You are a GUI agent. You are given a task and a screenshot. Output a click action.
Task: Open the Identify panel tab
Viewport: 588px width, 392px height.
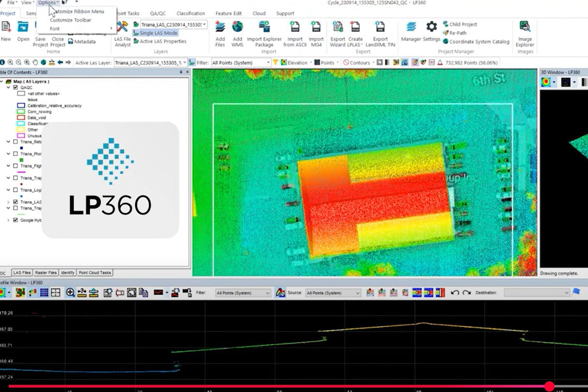pos(68,273)
